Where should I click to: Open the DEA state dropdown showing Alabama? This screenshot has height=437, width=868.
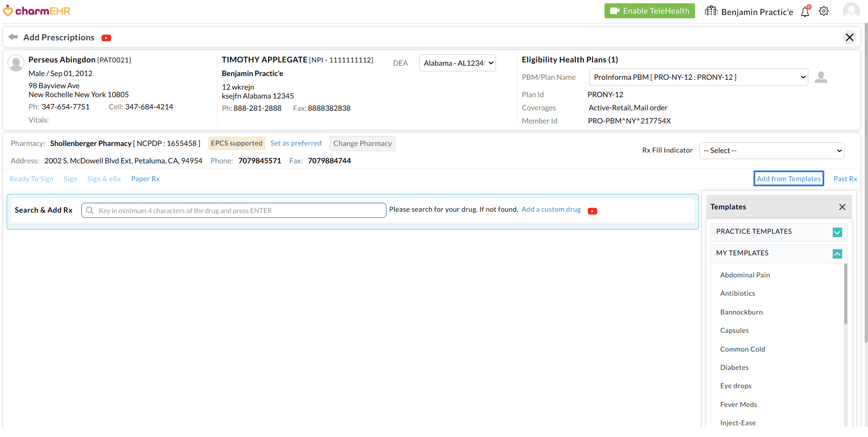tap(457, 62)
